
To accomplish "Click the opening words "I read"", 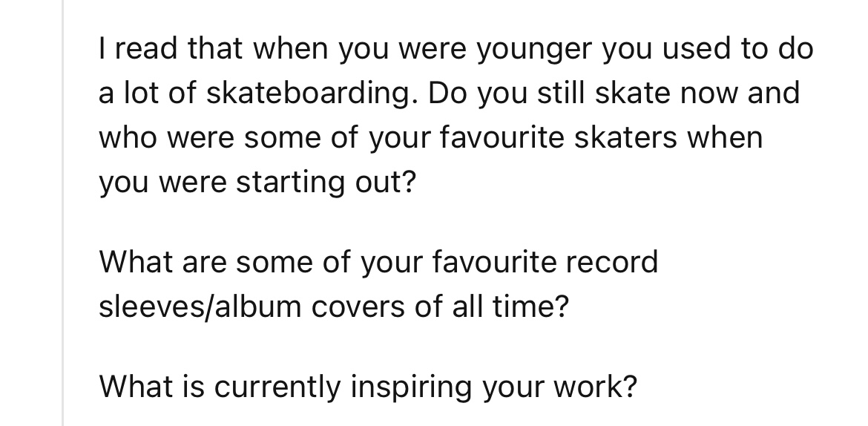I will tap(139, 48).
